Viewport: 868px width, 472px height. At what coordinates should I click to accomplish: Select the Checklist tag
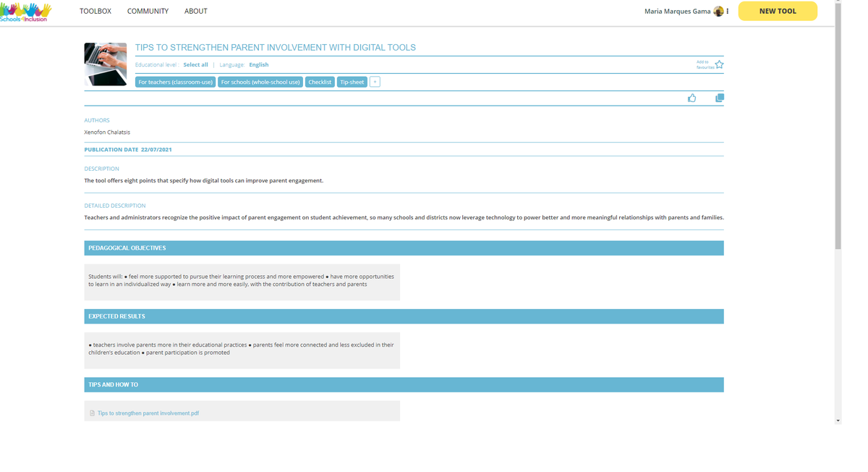320,82
